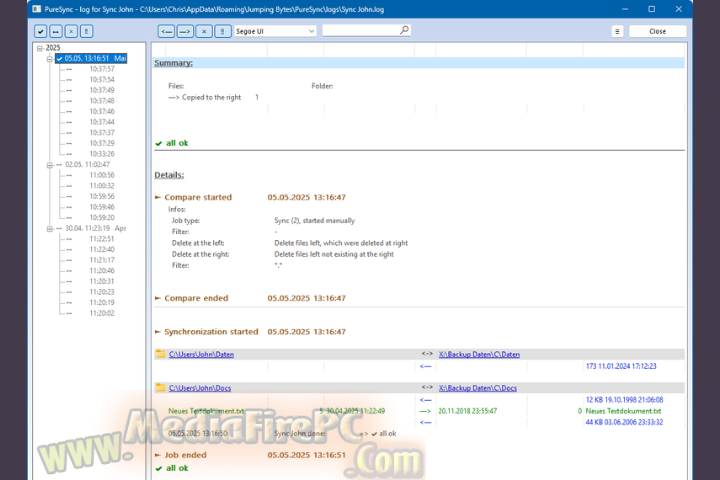Click the Close button
The width and height of the screenshot is (720, 480).
coord(658,31)
